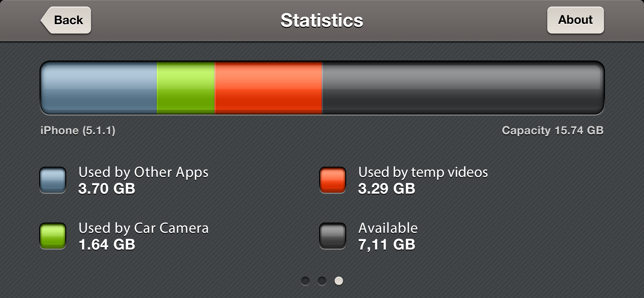Open the About screen

[575, 20]
